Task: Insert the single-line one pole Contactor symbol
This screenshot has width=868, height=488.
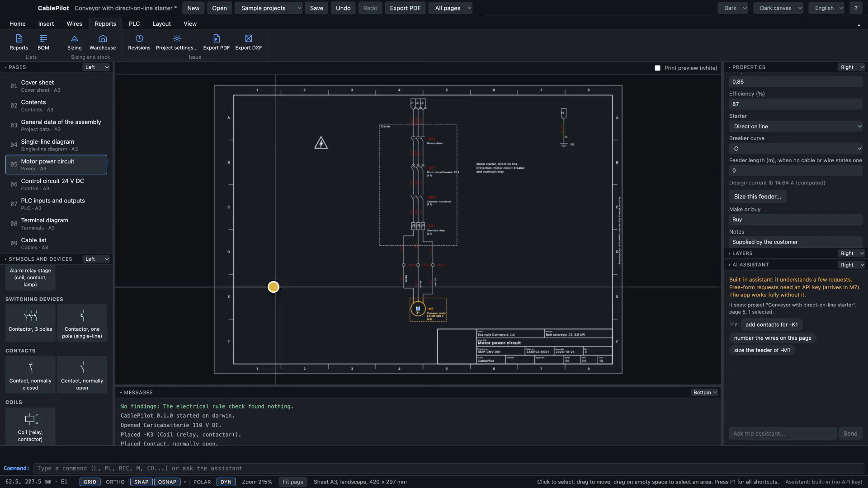Action: [x=82, y=323]
